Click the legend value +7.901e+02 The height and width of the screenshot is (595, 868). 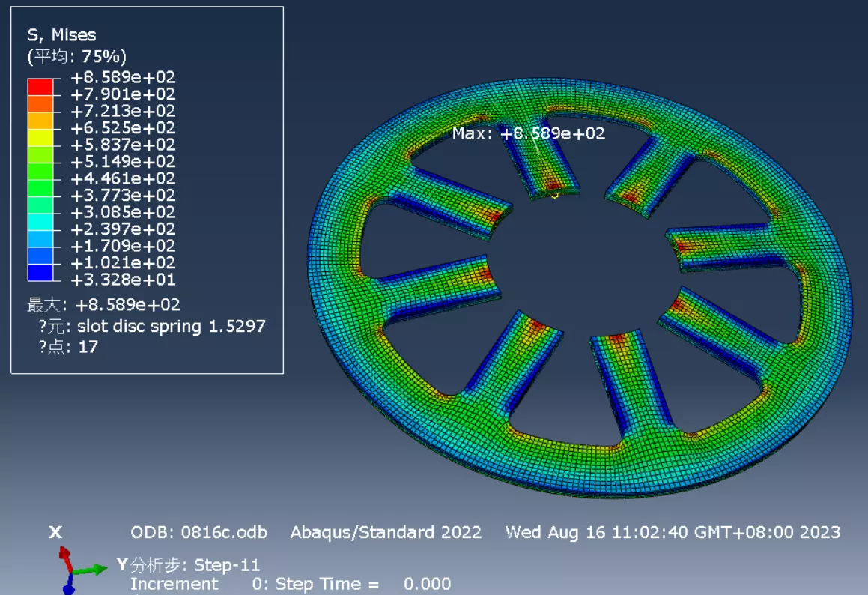(x=123, y=94)
